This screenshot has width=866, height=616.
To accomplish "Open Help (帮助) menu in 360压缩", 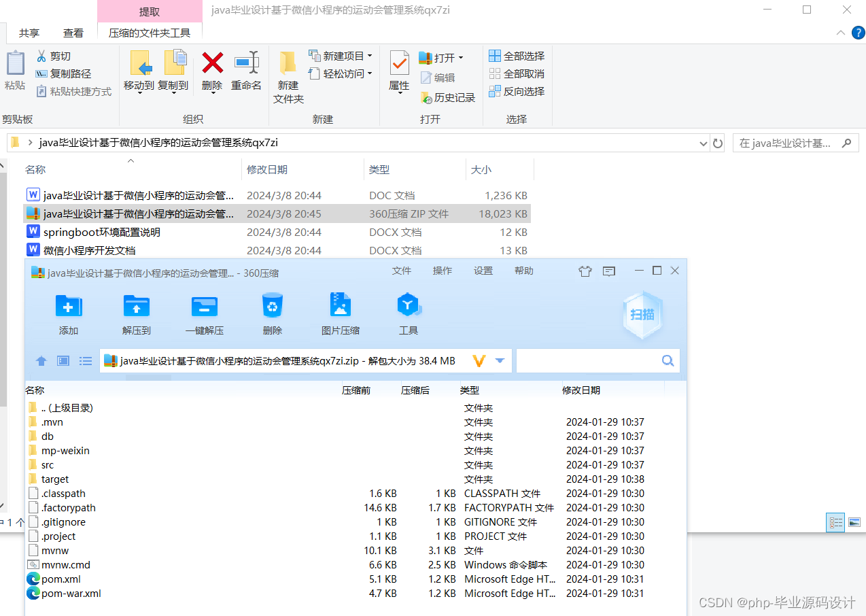I will click(x=524, y=271).
